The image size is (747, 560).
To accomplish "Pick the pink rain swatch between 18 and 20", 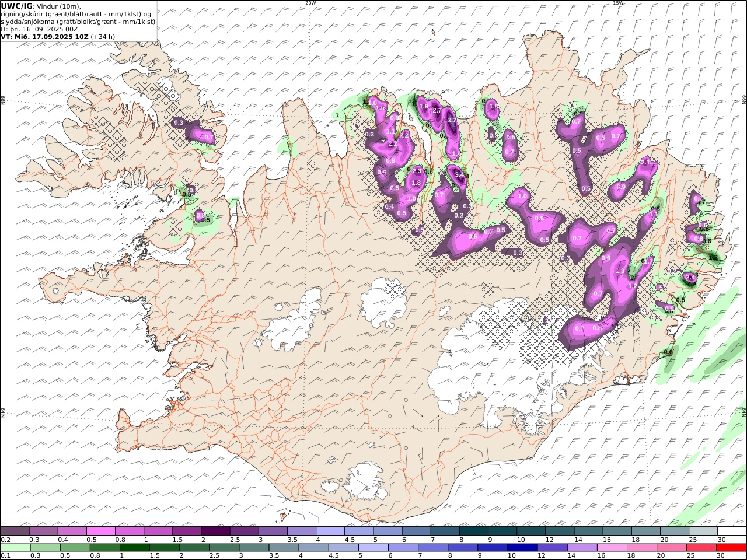I will [641, 547].
